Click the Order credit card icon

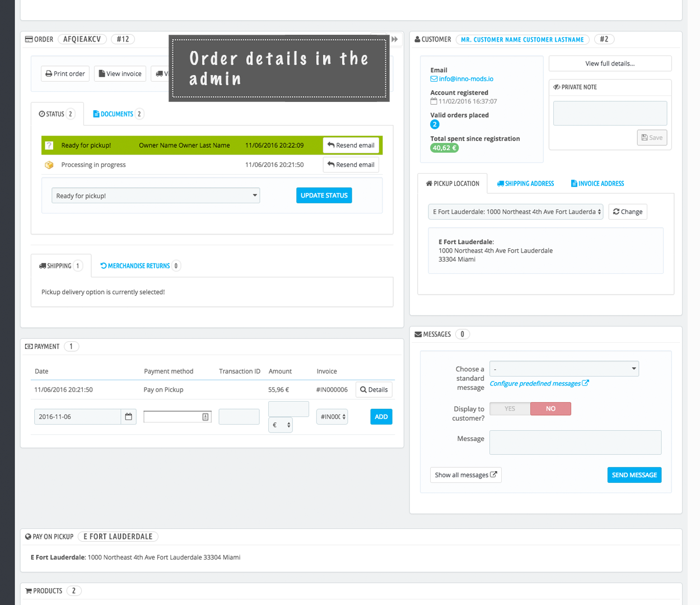tap(29, 39)
